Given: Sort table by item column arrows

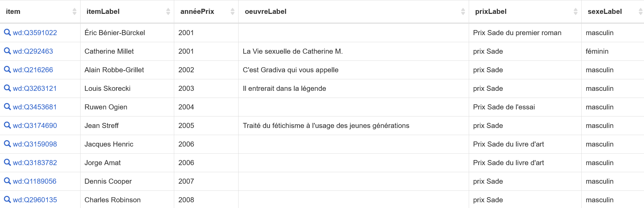Looking at the screenshot, I should click(x=74, y=11).
